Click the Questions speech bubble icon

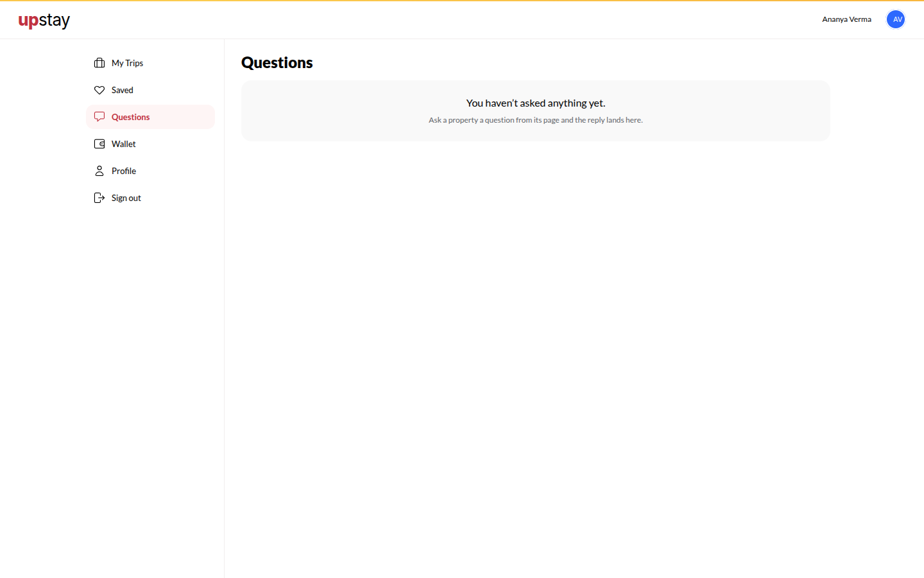click(x=99, y=117)
